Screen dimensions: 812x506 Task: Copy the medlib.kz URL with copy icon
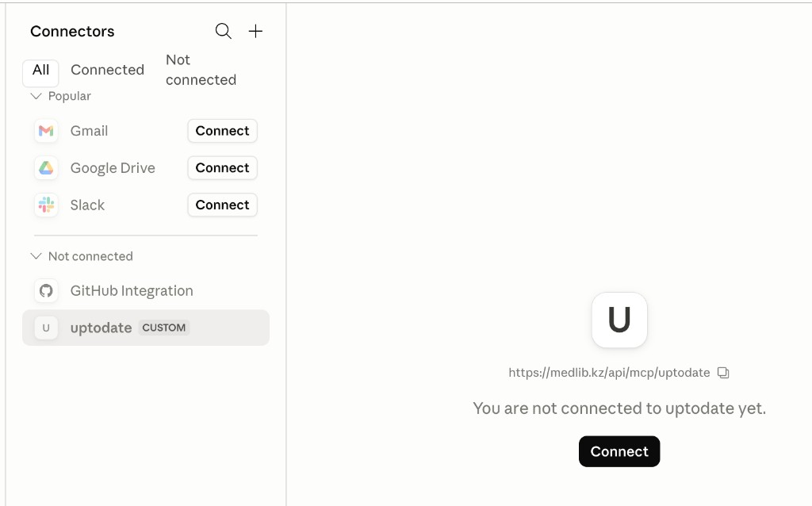[723, 373]
